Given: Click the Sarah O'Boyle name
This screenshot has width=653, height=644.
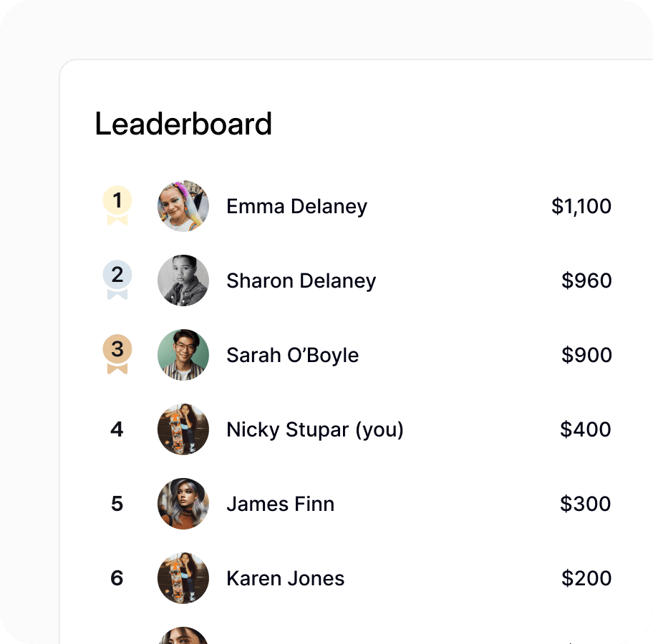Looking at the screenshot, I should (x=292, y=356).
